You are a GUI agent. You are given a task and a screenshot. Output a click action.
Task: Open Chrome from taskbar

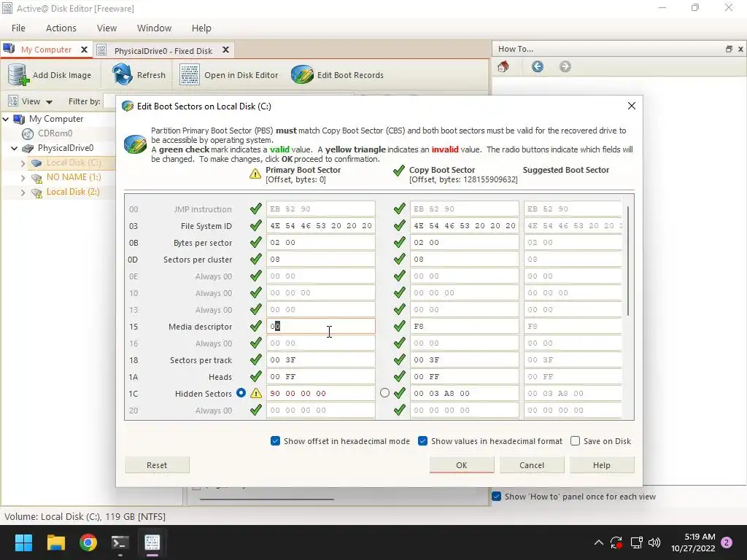click(88, 542)
